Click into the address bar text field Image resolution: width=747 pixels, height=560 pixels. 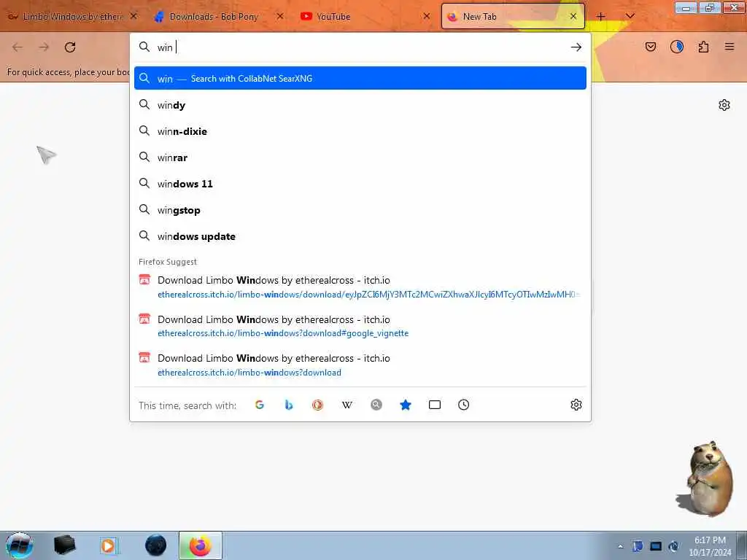362,47
